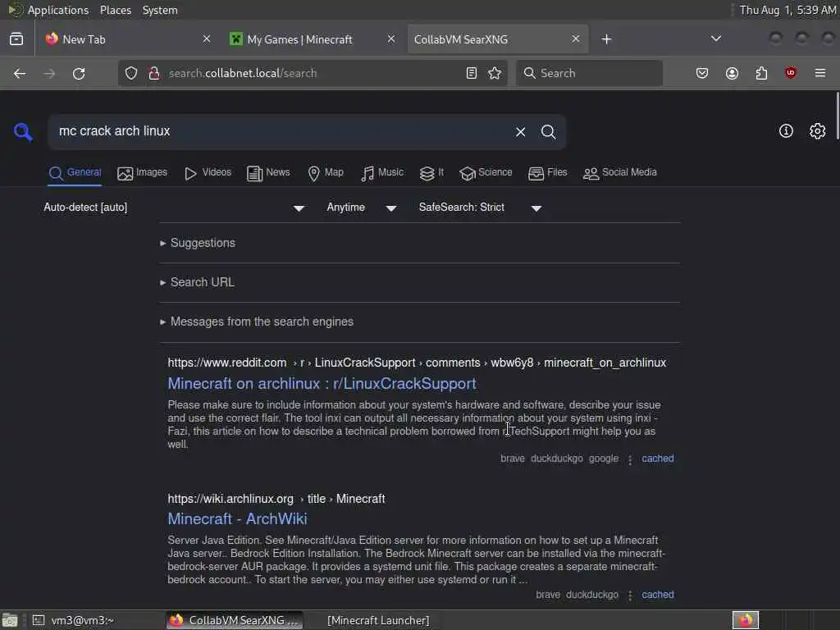840x630 pixels.
Task: Reload the current page
Action: click(79, 73)
